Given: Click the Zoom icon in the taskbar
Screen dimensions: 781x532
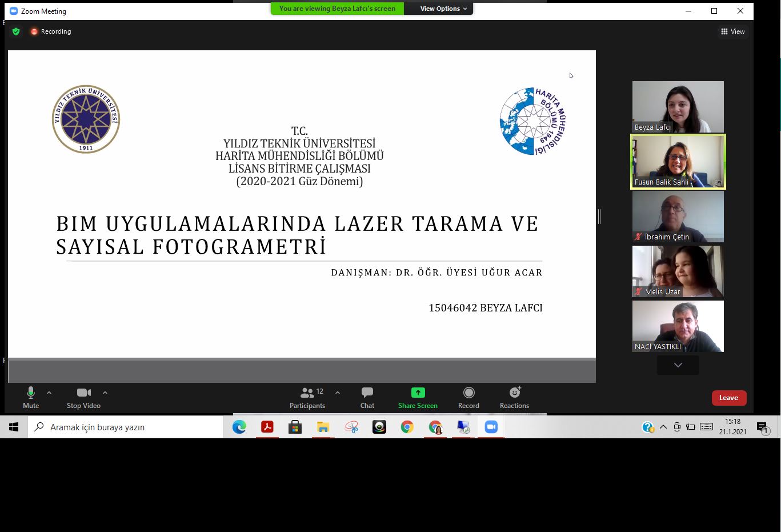Looking at the screenshot, I should [491, 427].
